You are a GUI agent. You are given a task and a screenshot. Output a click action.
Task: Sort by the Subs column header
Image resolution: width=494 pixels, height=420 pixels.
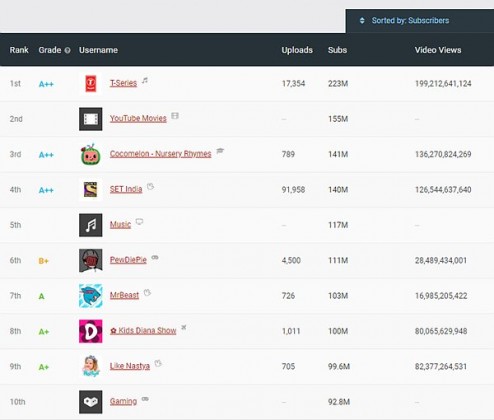337,50
